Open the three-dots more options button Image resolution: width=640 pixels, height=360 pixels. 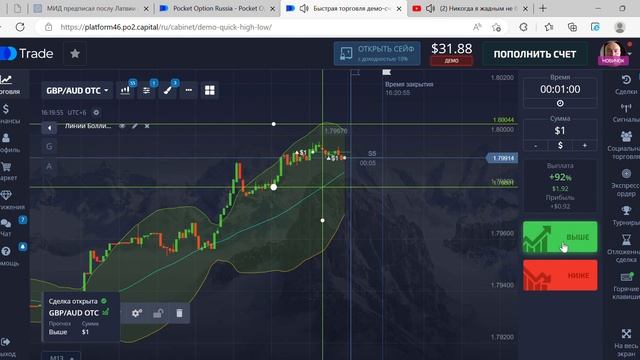coord(189,90)
